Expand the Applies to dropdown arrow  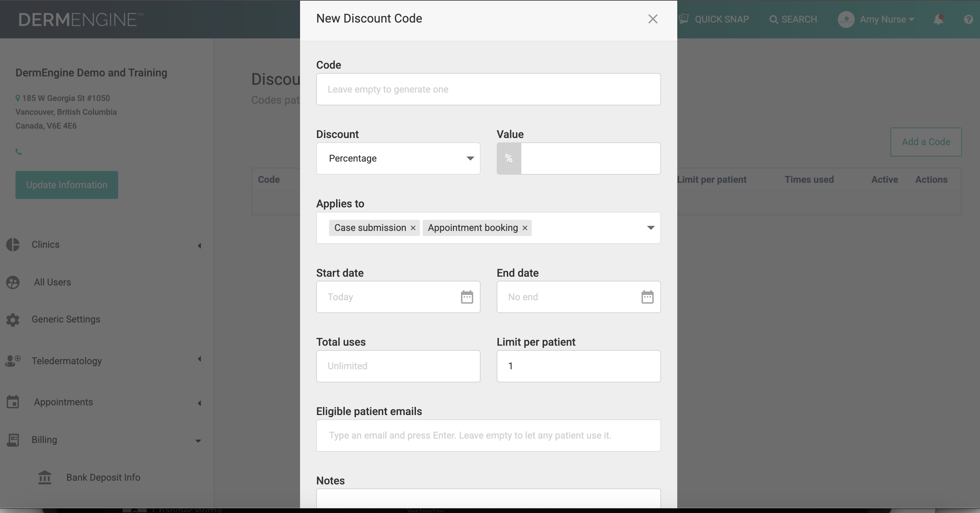tap(651, 228)
